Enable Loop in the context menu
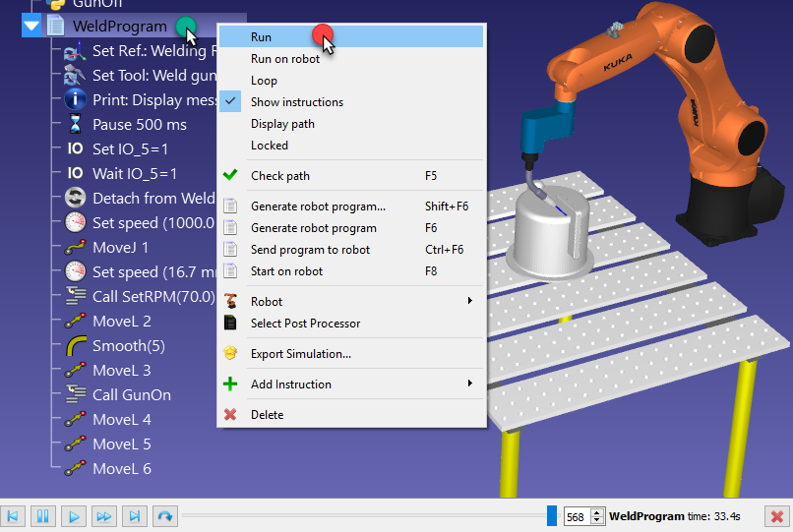793x532 pixels. tap(264, 81)
